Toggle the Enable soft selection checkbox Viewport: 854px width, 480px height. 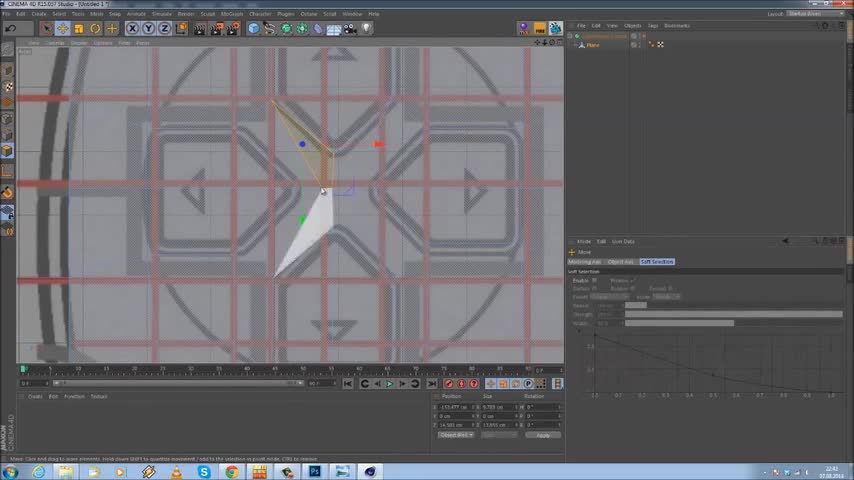594,281
